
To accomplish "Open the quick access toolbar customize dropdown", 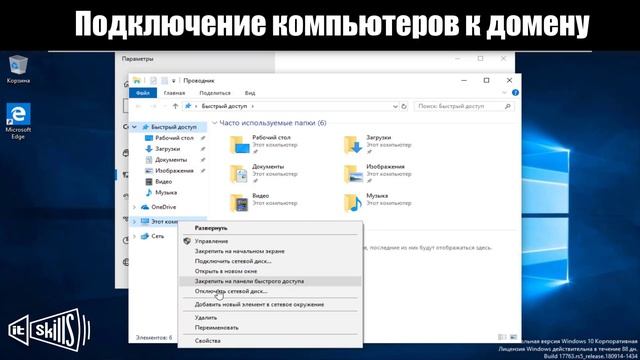I will pos(173,81).
